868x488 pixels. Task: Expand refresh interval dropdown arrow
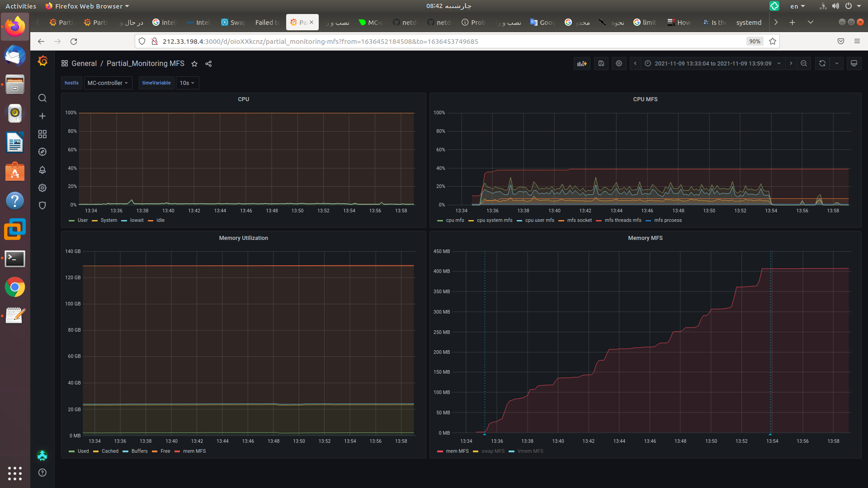(837, 64)
